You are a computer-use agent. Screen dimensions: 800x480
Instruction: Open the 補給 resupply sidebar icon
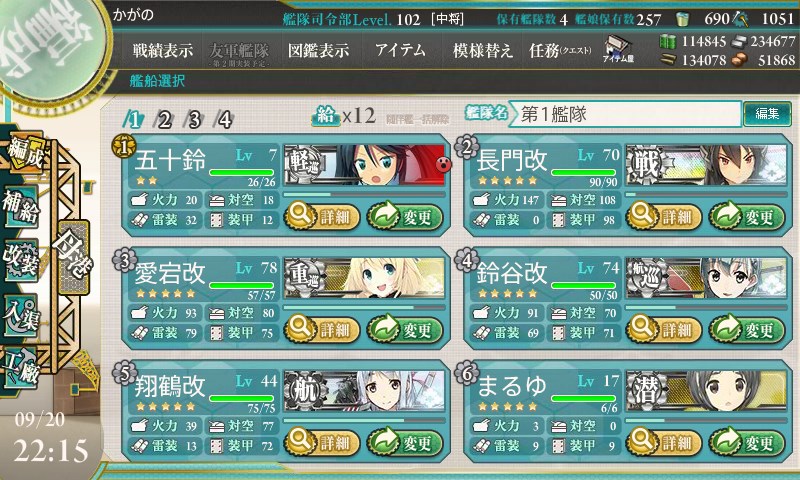(21, 207)
